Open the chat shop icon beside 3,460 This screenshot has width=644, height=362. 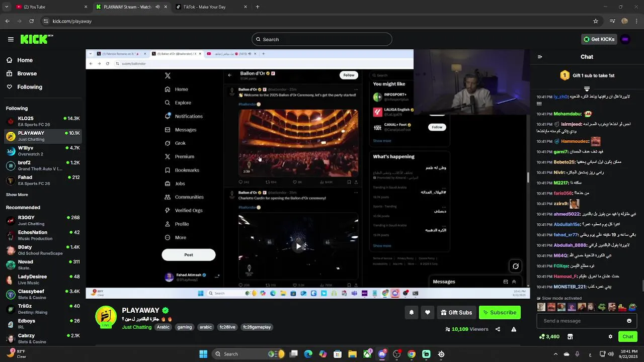(x=570, y=336)
